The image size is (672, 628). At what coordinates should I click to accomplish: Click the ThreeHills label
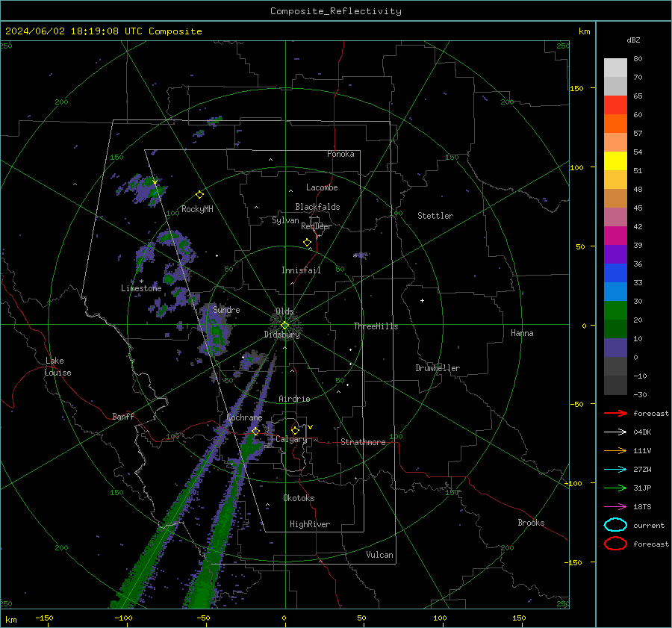pos(376,326)
